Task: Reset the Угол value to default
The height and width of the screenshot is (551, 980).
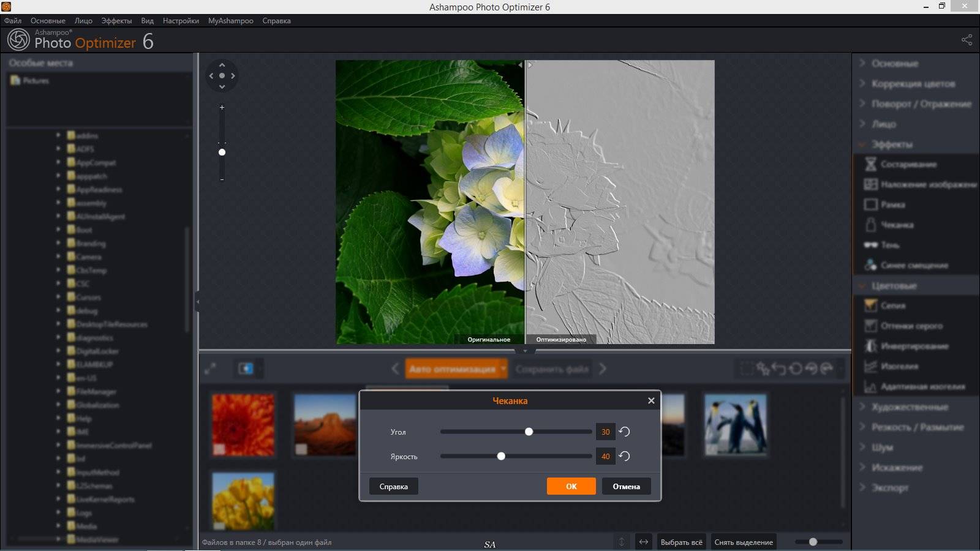Action: 624,432
